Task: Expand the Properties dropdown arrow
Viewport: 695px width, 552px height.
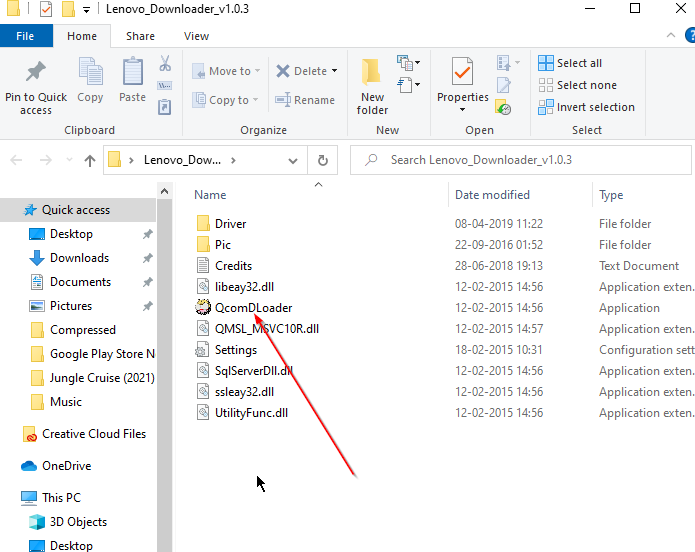Action: pyautogui.click(x=462, y=110)
